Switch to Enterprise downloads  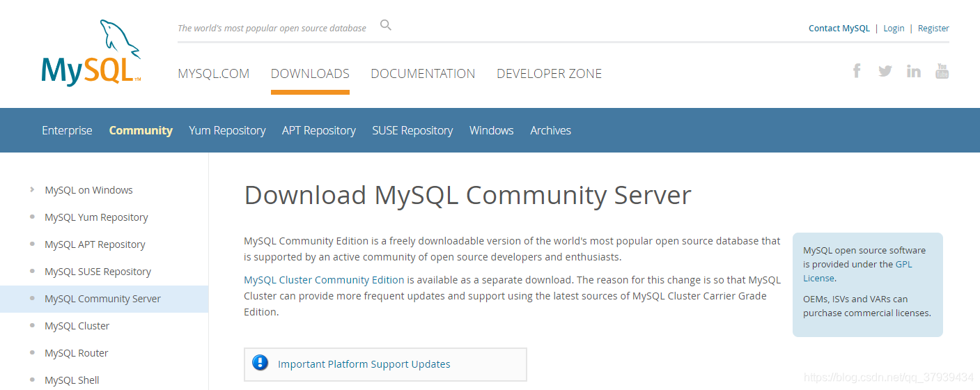pyautogui.click(x=67, y=130)
